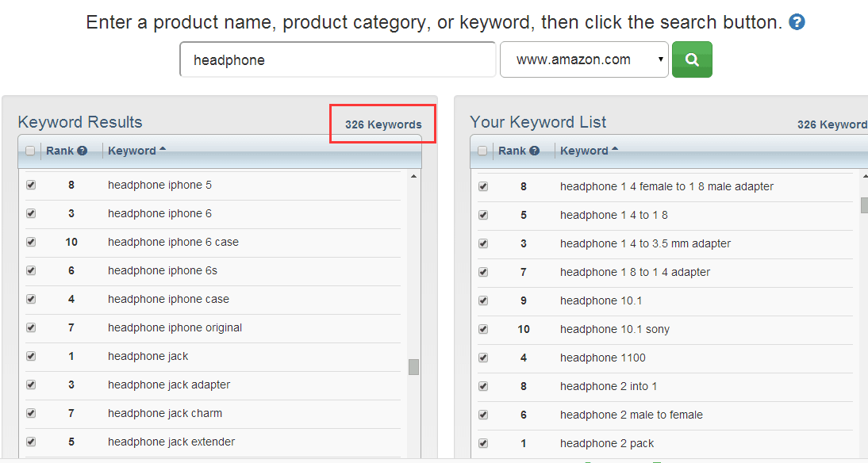Toggle select-all checkbox in Your Keyword List
868x463 pixels.
point(482,151)
